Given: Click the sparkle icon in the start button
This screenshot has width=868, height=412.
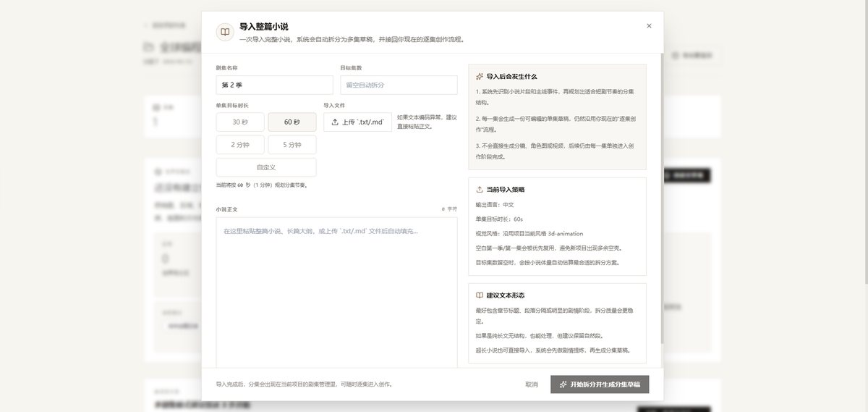Looking at the screenshot, I should (x=563, y=384).
